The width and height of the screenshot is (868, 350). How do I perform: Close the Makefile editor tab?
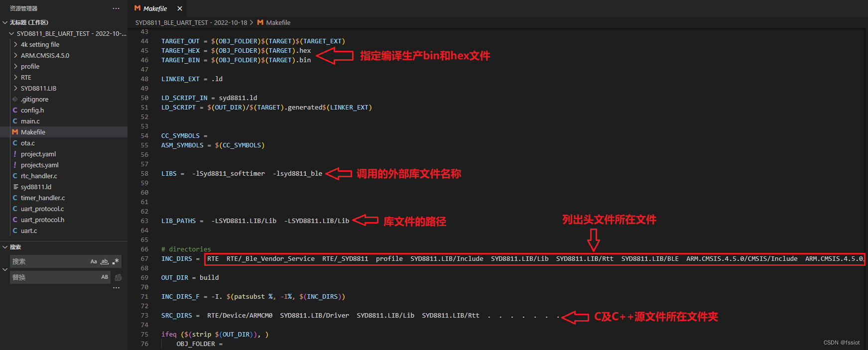click(180, 8)
